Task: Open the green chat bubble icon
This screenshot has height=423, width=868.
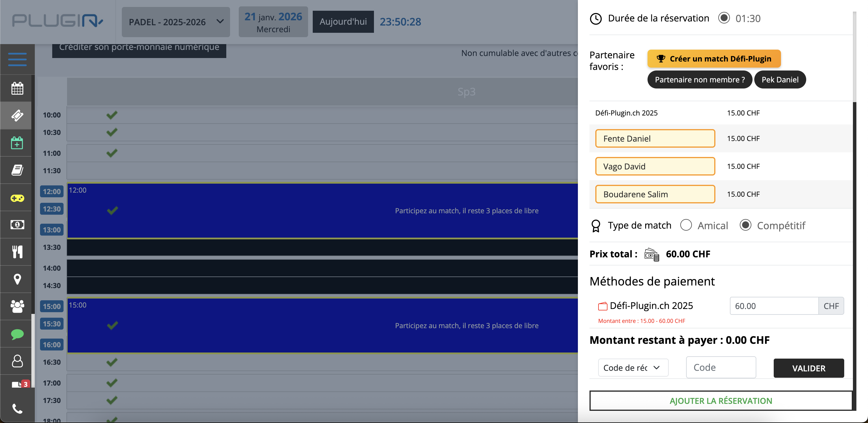Action: coord(17,334)
